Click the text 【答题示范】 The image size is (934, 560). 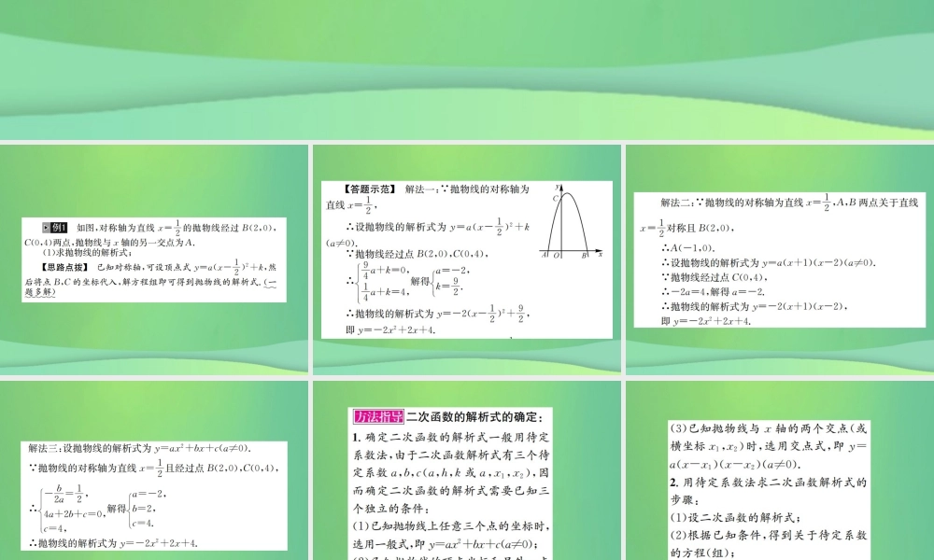(369, 189)
